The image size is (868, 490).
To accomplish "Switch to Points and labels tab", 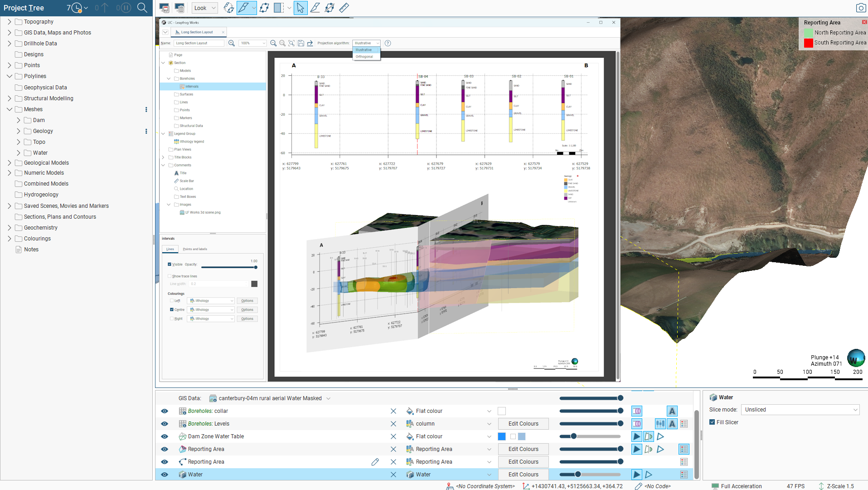I will click(x=195, y=249).
